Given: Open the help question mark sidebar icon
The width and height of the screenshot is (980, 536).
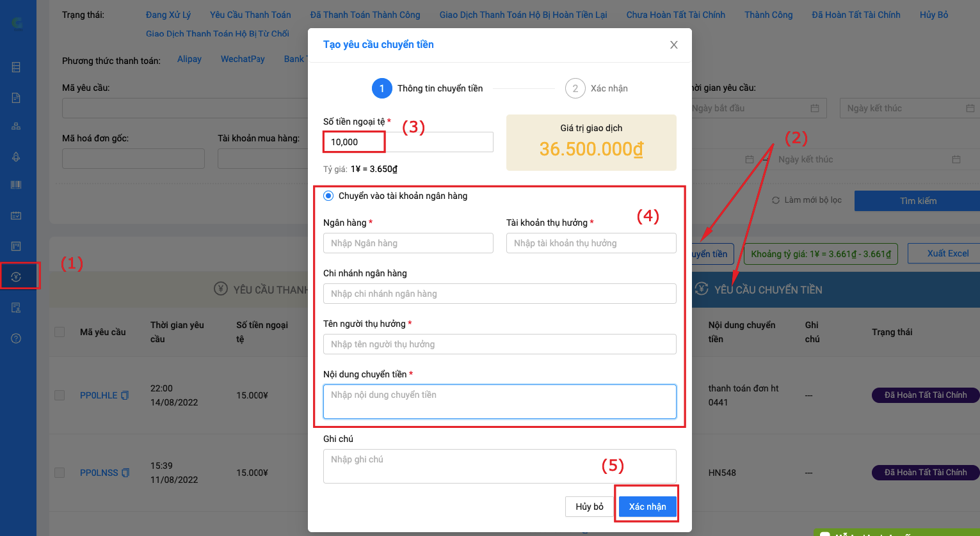Looking at the screenshot, I should click(17, 338).
